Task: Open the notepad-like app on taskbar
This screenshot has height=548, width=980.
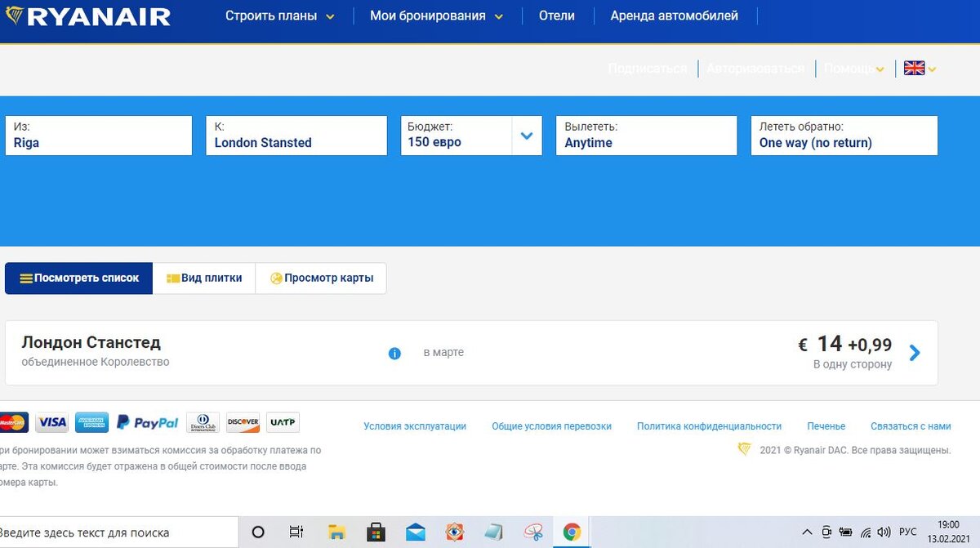Action: (493, 532)
